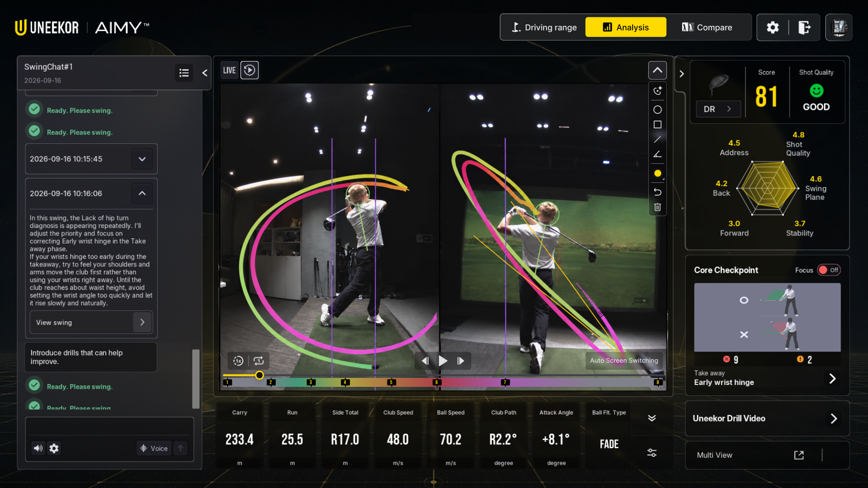Open Uneekor Drill Video

click(767, 419)
